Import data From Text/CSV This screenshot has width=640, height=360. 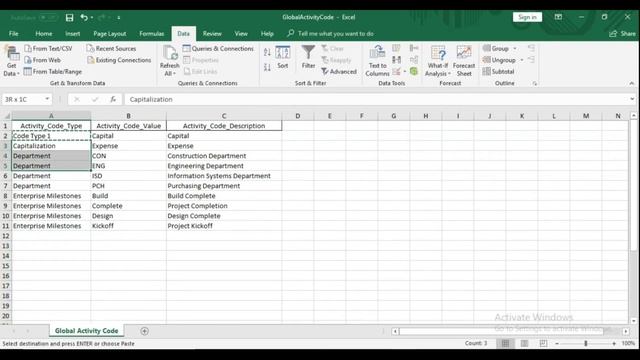[49, 48]
